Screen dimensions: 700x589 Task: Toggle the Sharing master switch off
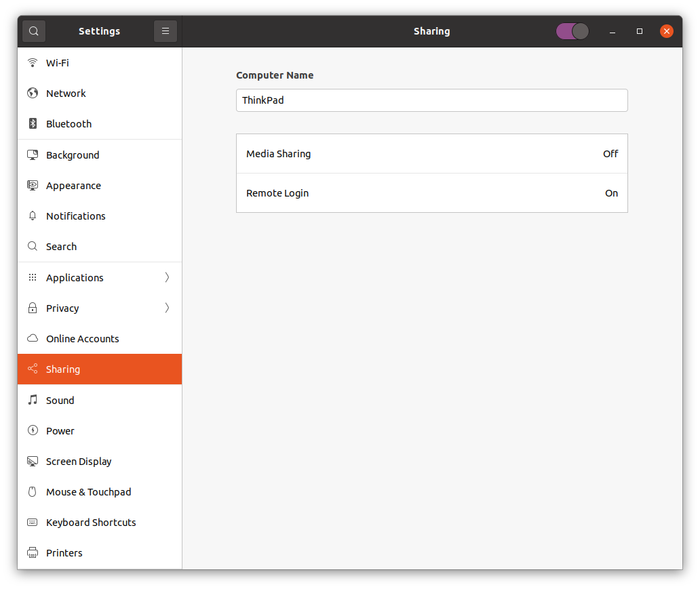(x=572, y=31)
